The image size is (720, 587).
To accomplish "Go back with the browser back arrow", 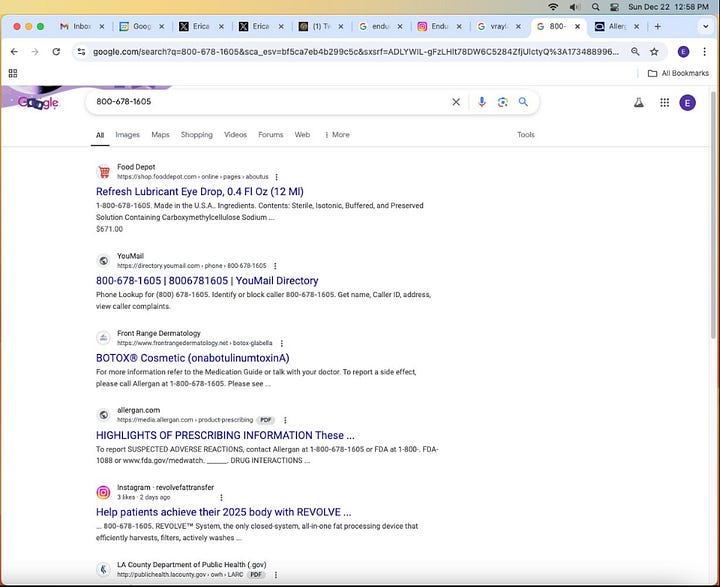I will pos(14,52).
